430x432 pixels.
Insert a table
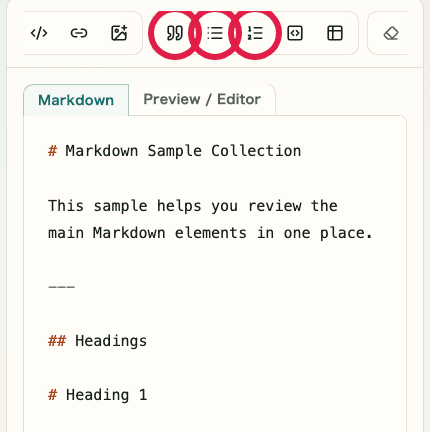point(335,33)
